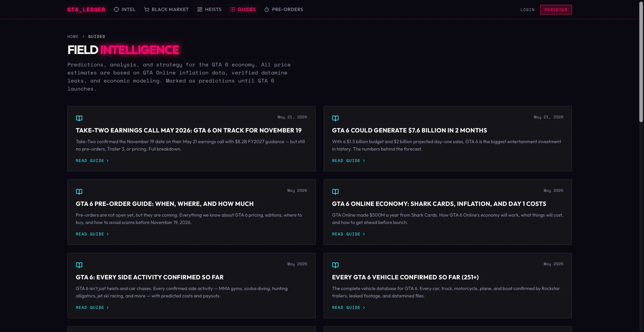Image resolution: width=644 pixels, height=332 pixels.
Task: Click READ GUIDE under Side Activity article
Action: click(92, 308)
